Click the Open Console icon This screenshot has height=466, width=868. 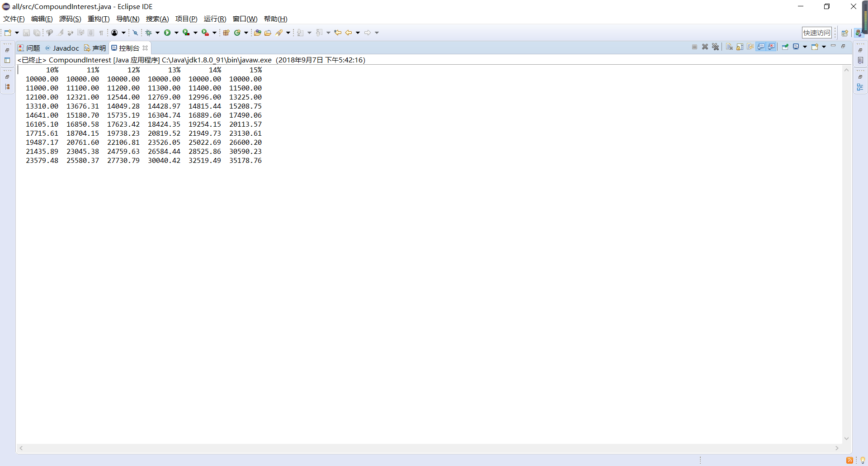815,47
